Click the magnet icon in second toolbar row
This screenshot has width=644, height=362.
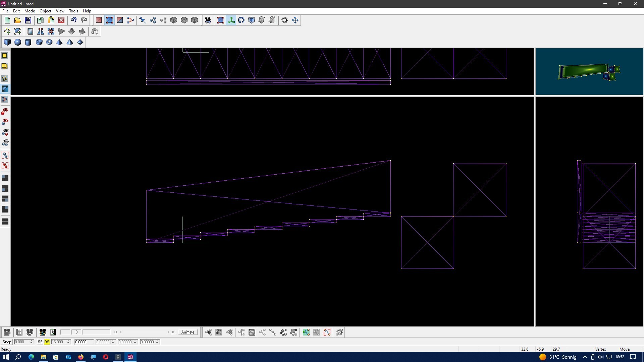tap(95, 32)
